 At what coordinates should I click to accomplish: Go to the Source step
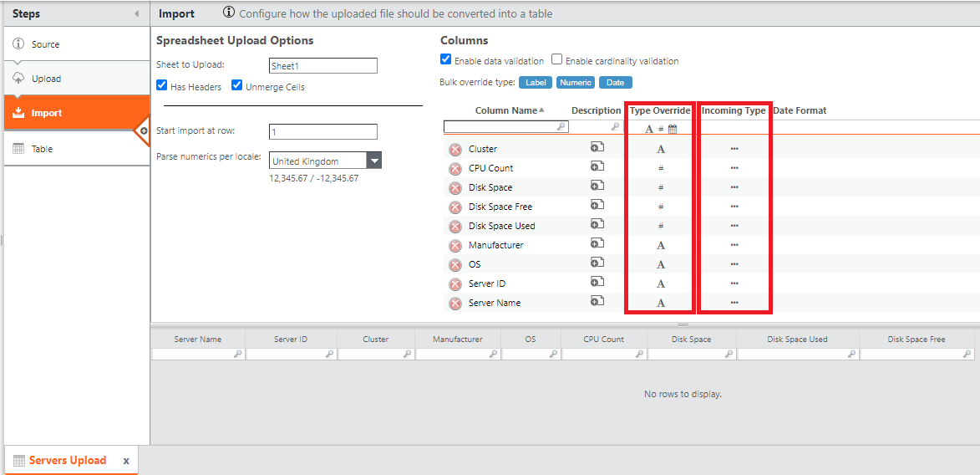point(77,44)
